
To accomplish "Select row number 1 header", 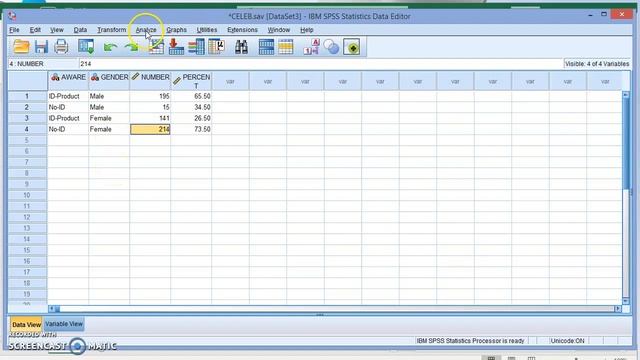I will [x=27, y=96].
